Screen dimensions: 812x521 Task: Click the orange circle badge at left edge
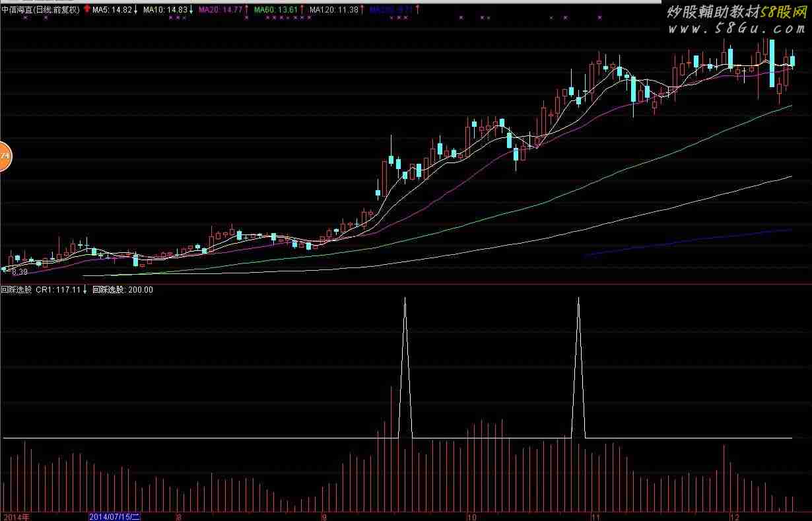coord(5,156)
